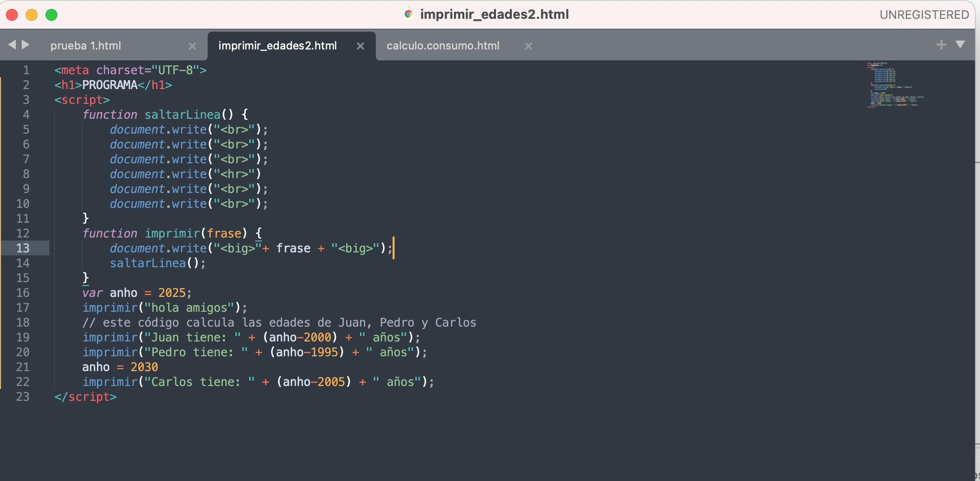The height and width of the screenshot is (481, 980).
Task: Click the title bar file name
Action: (494, 14)
